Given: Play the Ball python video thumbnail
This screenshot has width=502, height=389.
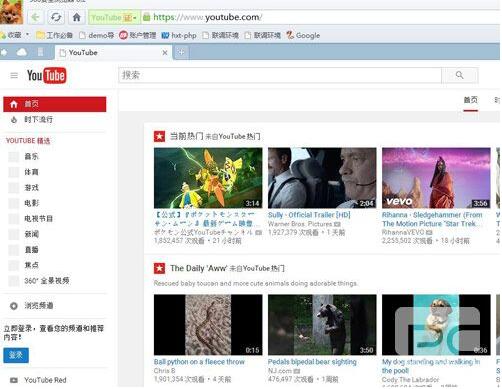Looking at the screenshot, I should [x=208, y=325].
